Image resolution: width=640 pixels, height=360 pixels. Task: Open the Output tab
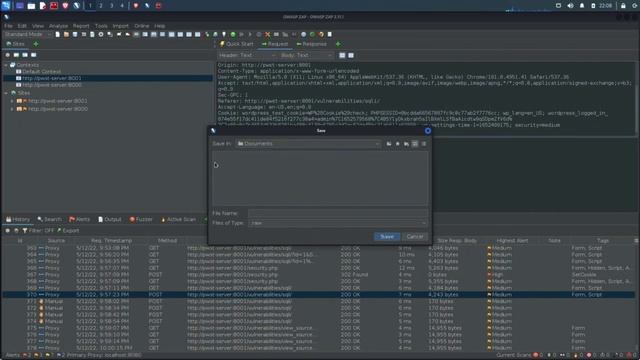110,220
